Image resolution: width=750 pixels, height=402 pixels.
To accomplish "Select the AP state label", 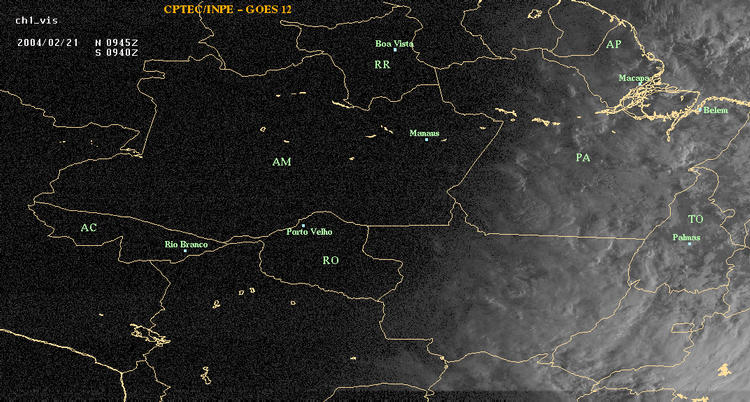I will [613, 45].
